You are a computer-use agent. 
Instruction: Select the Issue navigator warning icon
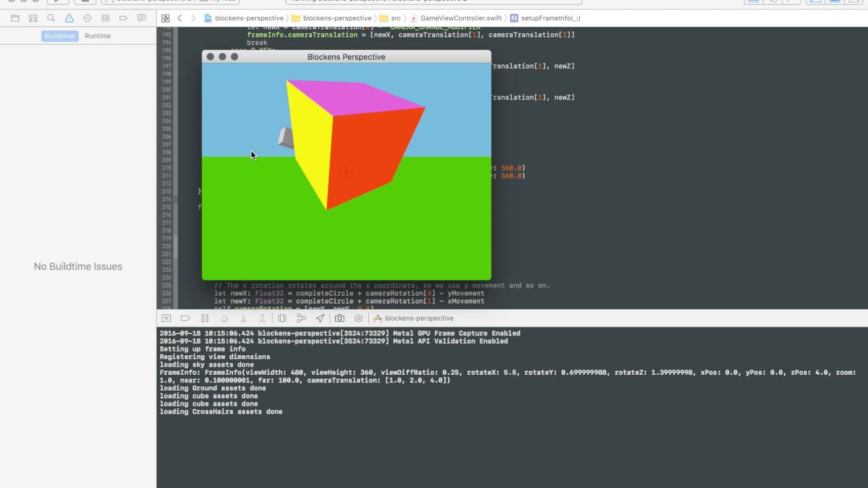pos(69,18)
